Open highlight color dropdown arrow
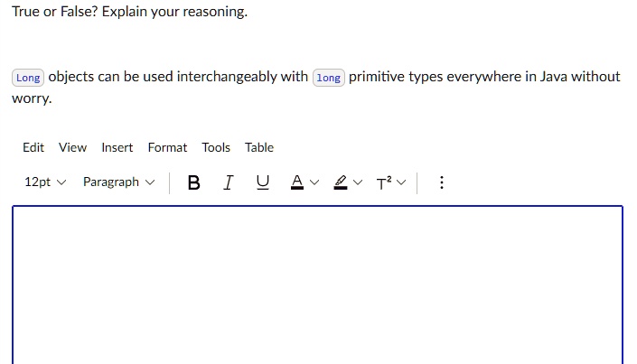Screen dimensions: 637x364 [x=358, y=182]
